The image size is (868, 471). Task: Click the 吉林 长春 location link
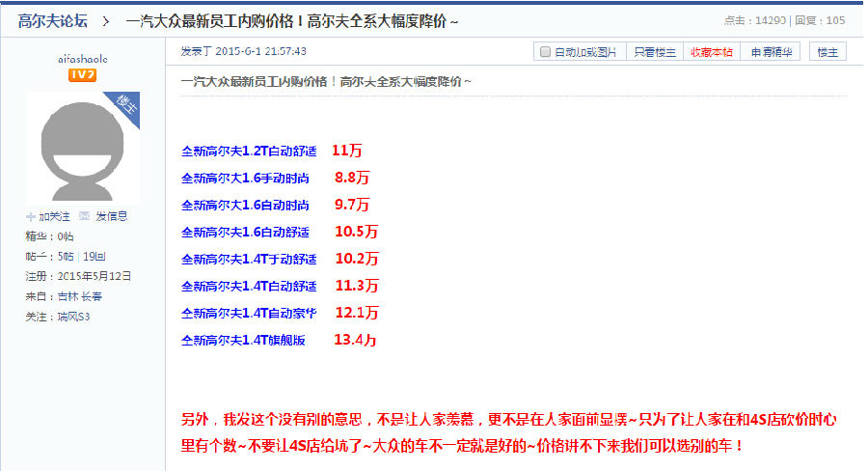point(81,296)
